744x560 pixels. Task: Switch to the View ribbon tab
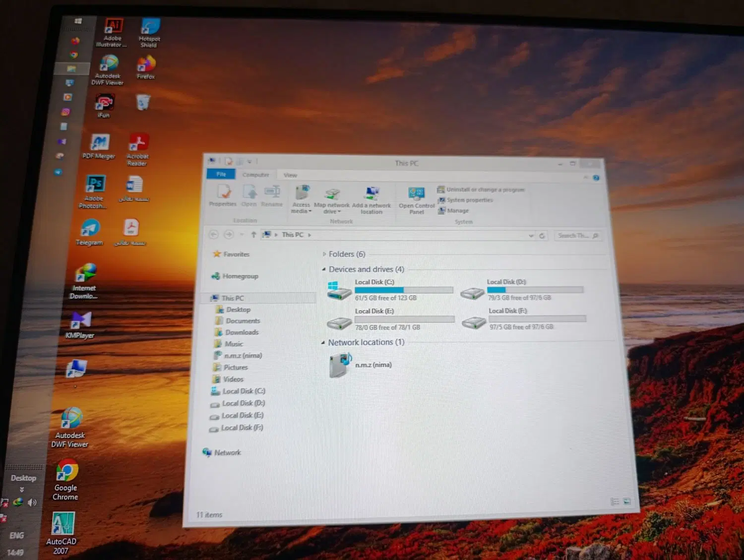pos(290,175)
